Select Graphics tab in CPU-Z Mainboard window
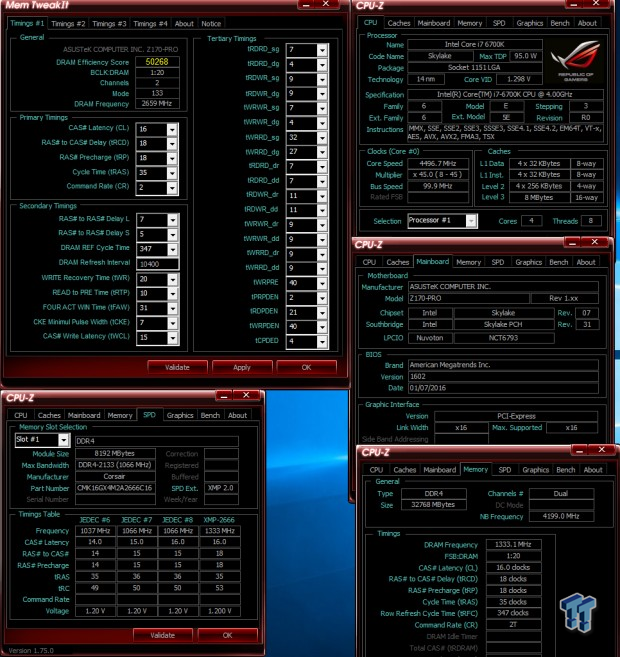620x657 pixels. click(529, 262)
